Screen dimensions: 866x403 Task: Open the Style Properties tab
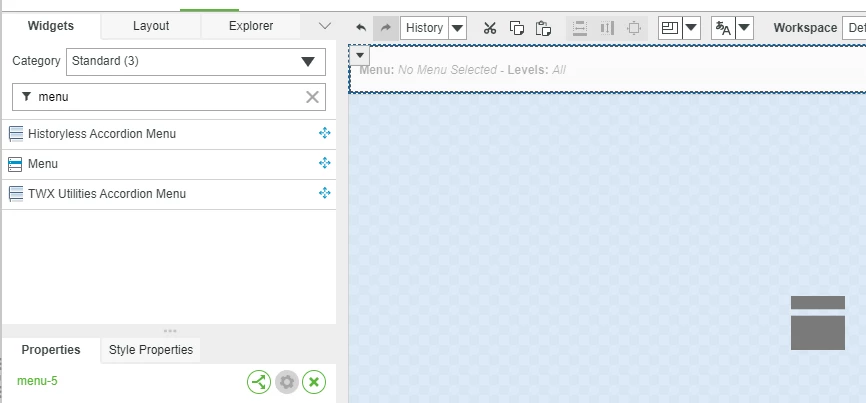point(151,350)
